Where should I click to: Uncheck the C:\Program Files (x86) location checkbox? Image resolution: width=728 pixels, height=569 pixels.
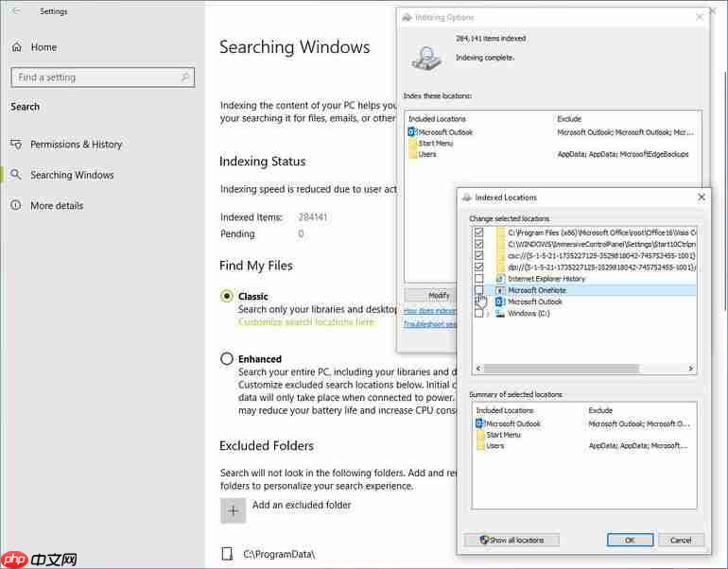tap(479, 233)
